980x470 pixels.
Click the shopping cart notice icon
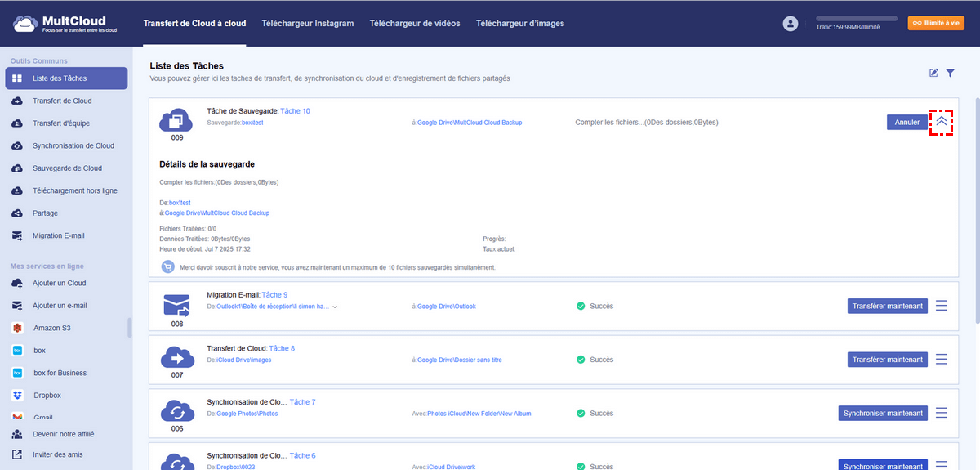click(167, 266)
